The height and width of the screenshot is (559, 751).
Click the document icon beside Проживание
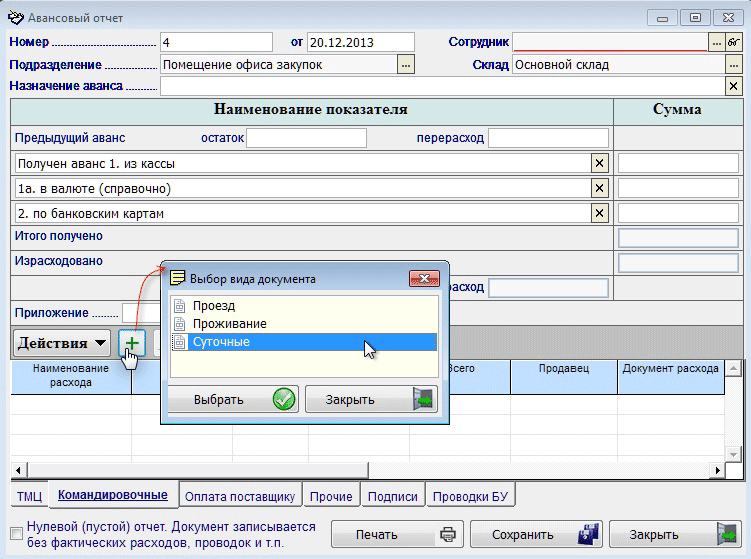coord(179,324)
